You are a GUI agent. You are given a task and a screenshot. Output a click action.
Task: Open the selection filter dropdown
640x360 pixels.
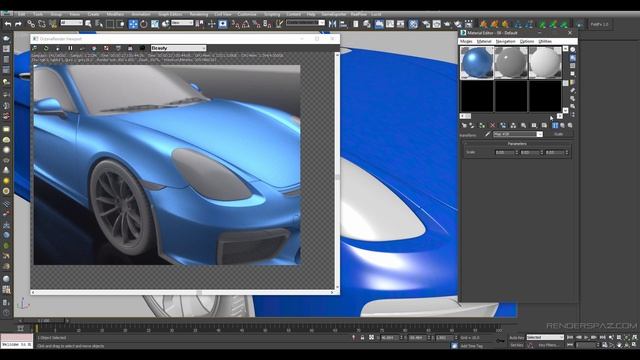tap(72, 23)
